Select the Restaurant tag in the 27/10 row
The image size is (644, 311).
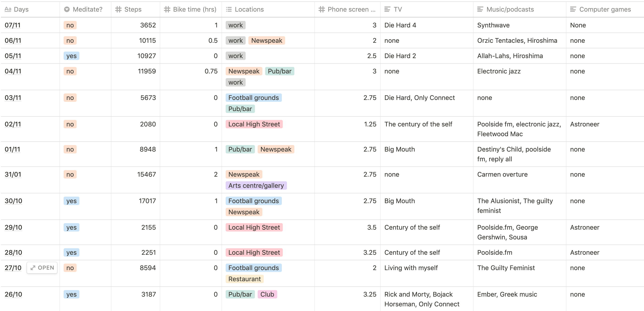tap(244, 279)
